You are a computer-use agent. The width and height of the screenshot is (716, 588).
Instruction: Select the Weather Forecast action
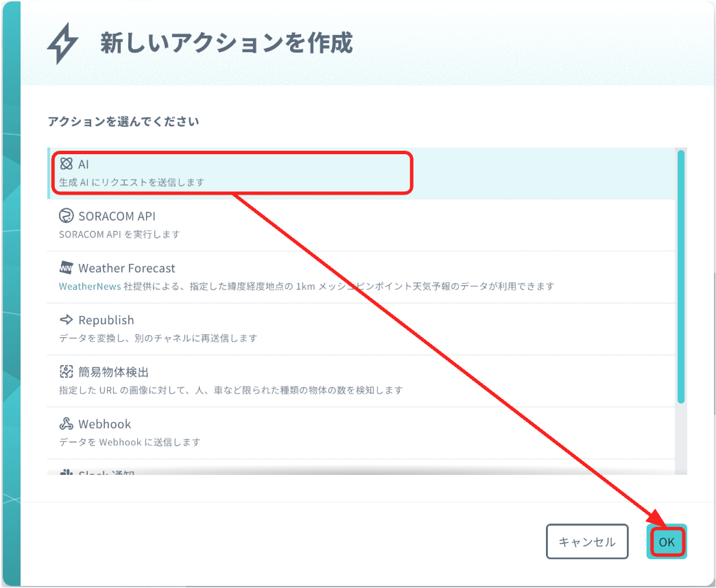274,275
